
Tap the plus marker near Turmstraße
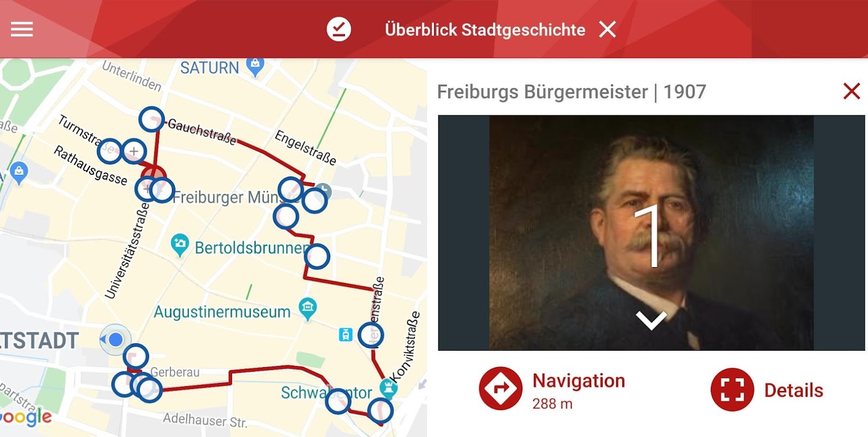point(134,151)
